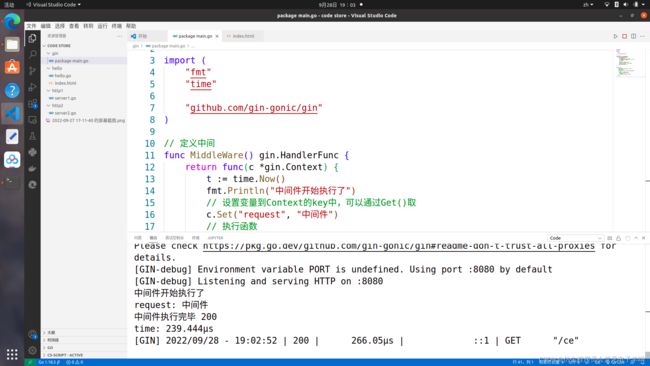This screenshot has height=366, width=650.
Task: Close the bottom output panel
Action: coord(643,238)
